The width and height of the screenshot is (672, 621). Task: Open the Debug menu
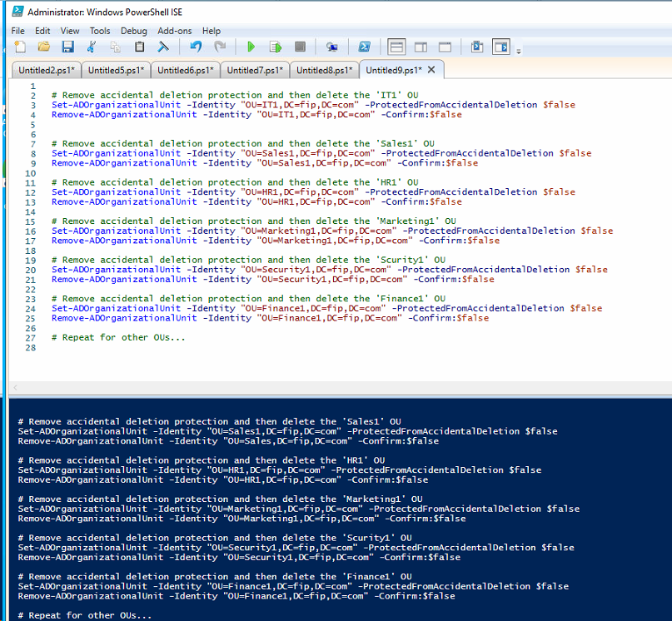pyautogui.click(x=134, y=31)
